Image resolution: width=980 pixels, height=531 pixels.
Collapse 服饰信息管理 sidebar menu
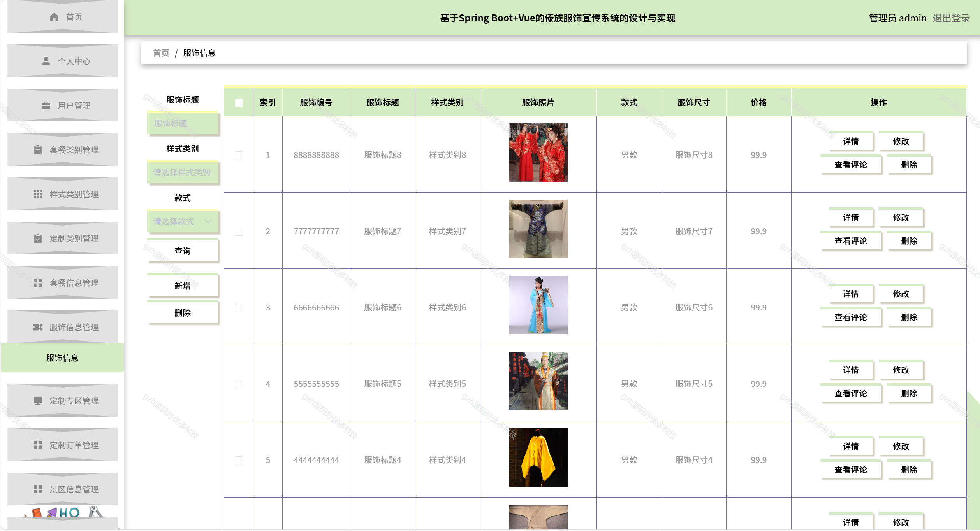tap(62, 327)
